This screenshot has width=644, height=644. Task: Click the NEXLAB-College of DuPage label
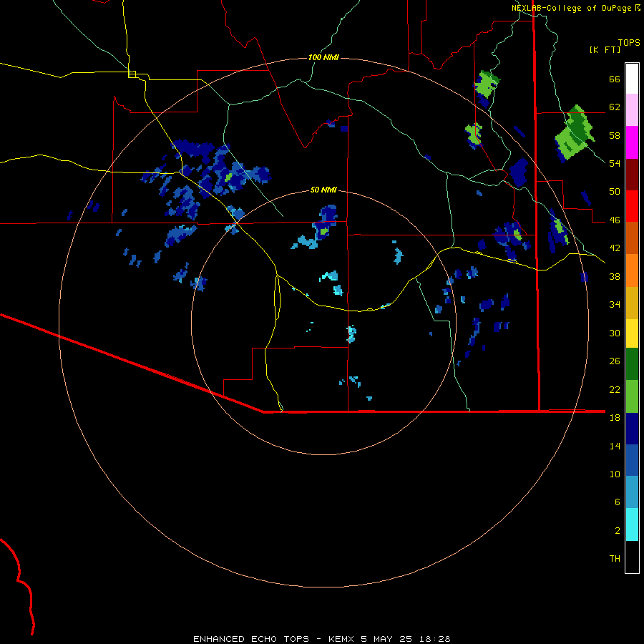point(572,8)
